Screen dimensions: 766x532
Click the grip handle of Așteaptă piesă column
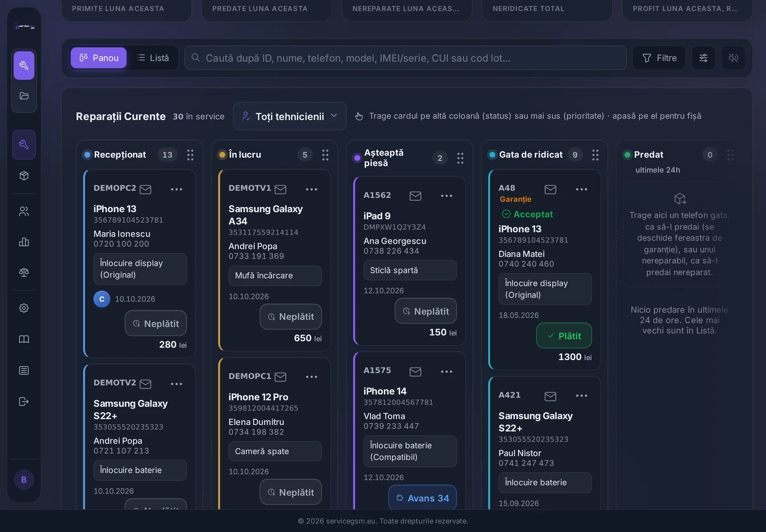click(x=460, y=158)
